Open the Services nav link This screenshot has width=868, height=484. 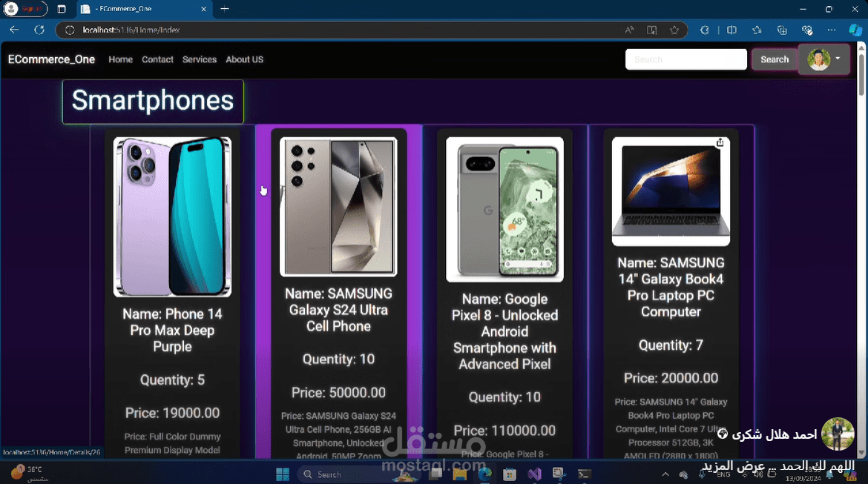pos(200,59)
